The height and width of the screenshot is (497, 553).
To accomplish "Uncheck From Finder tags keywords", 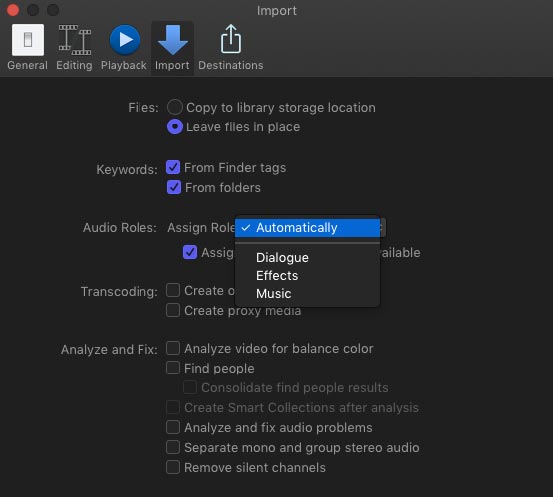I will [x=173, y=168].
